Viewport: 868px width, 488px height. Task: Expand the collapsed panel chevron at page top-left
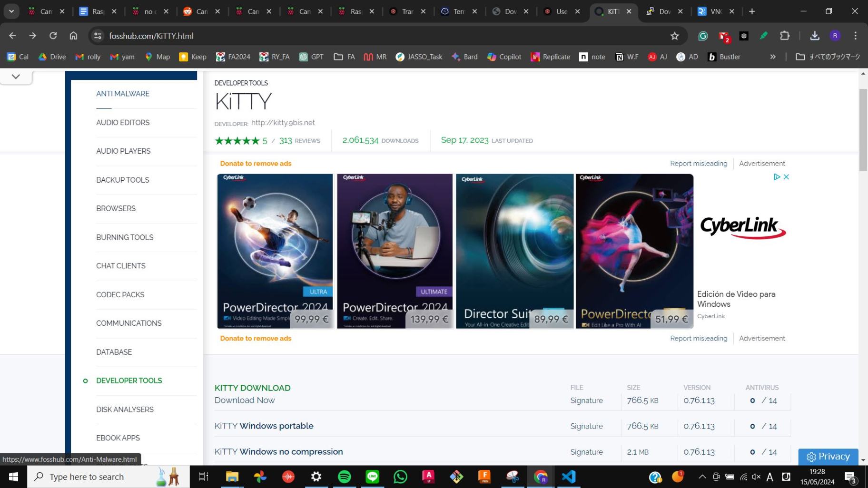click(16, 77)
